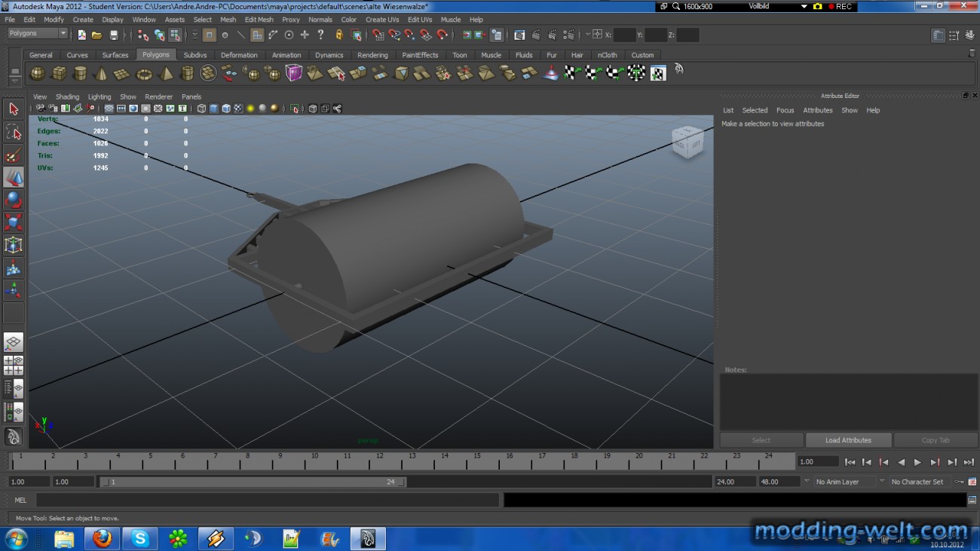Open the No Character Set dropdown

coord(917,482)
